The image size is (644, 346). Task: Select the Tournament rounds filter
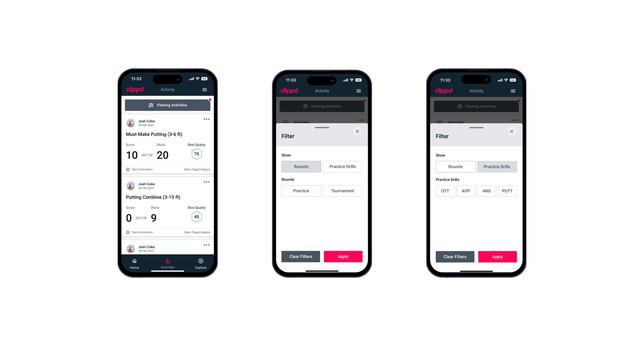tap(342, 191)
